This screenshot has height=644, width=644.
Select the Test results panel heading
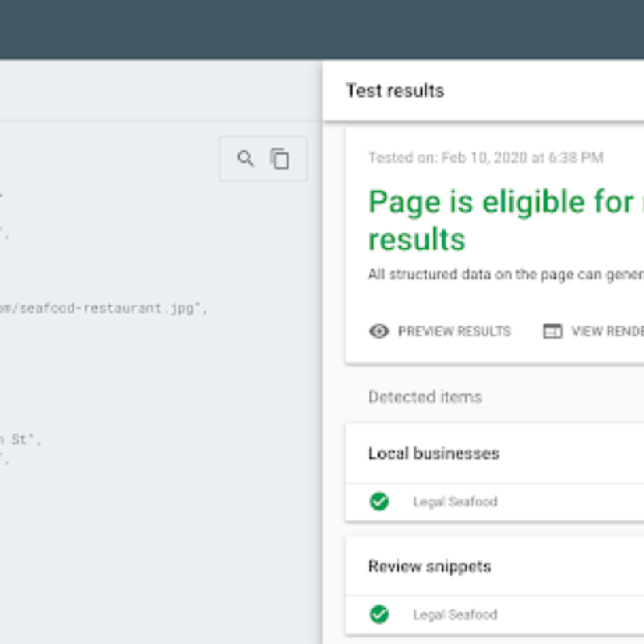point(395,91)
